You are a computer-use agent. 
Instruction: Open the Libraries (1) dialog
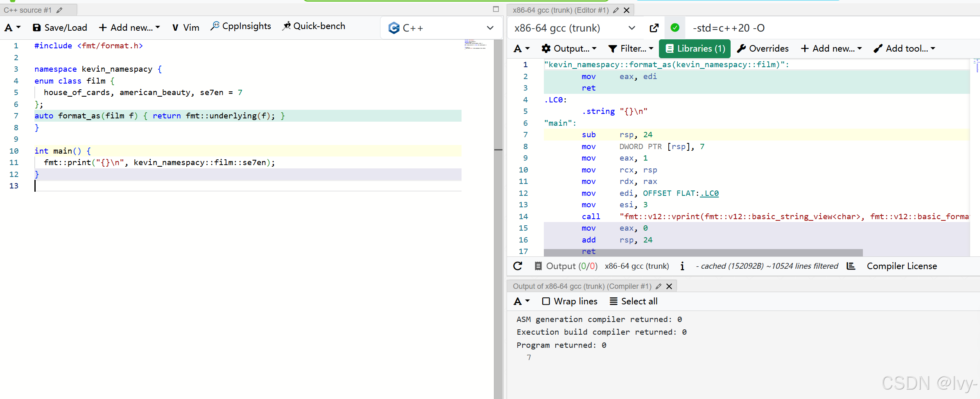click(x=695, y=49)
